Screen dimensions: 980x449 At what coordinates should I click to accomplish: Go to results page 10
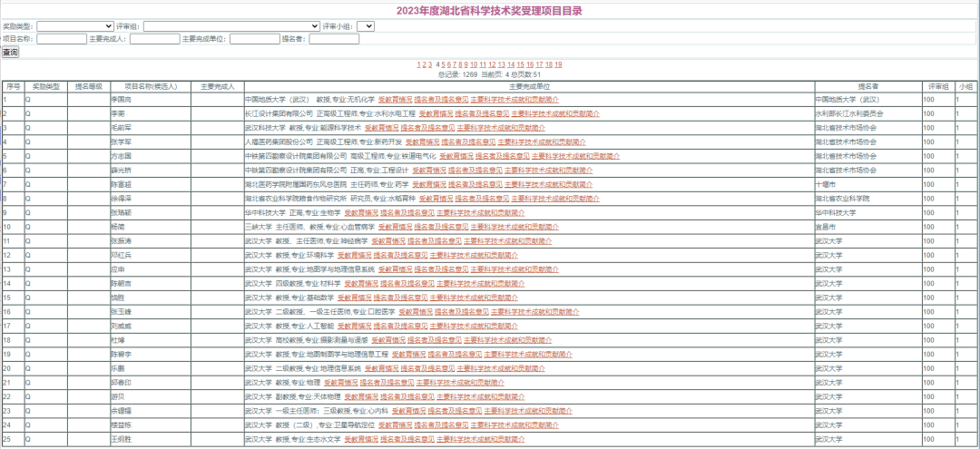(474, 64)
